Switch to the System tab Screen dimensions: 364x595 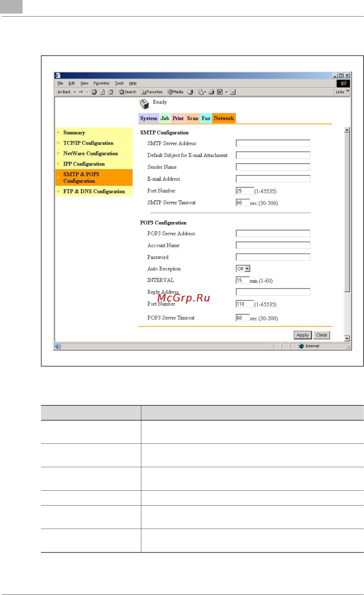[149, 118]
